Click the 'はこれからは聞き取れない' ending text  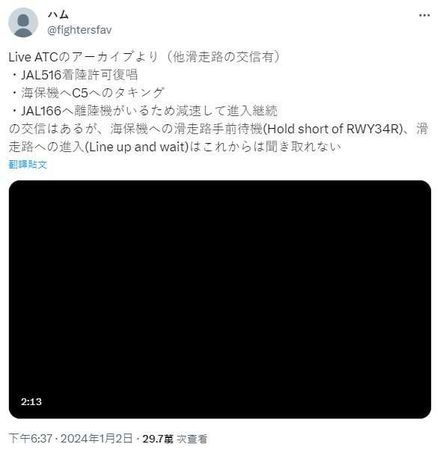[x=266, y=147]
